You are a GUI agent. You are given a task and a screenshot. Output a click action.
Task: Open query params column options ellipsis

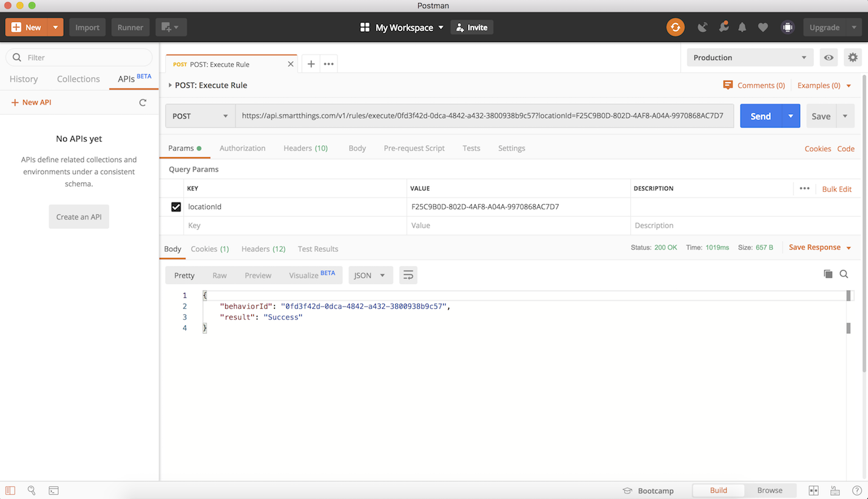click(x=804, y=189)
